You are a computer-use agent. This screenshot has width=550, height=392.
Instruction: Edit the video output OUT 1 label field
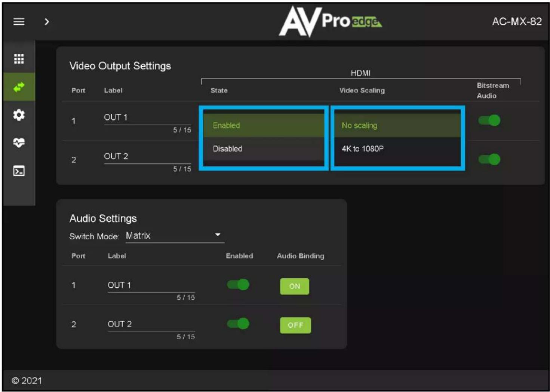click(x=147, y=118)
